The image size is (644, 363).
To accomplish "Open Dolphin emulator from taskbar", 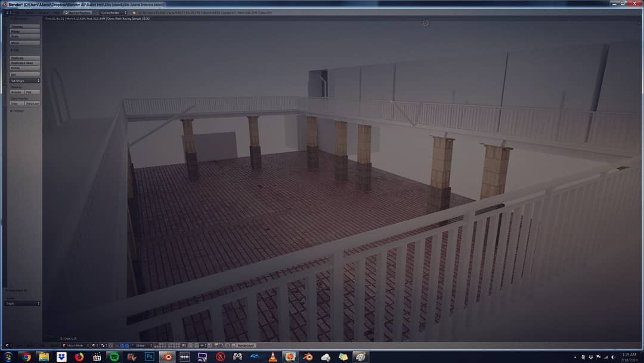I will click(255, 357).
